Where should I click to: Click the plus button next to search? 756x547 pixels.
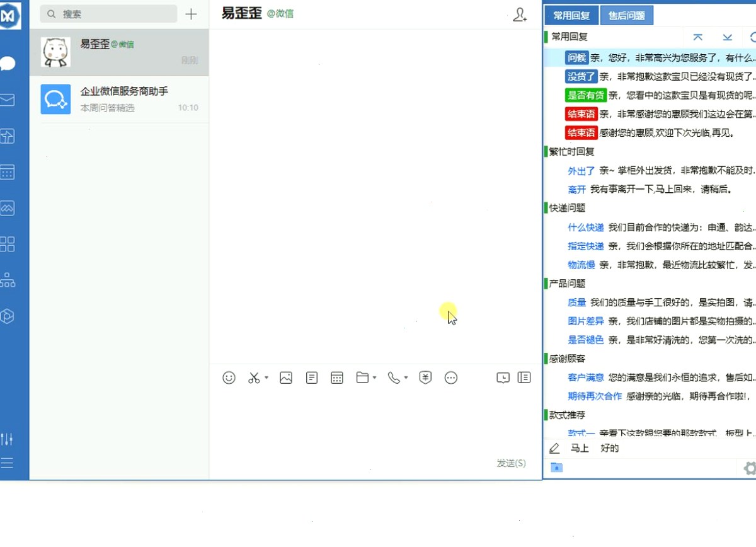click(191, 14)
